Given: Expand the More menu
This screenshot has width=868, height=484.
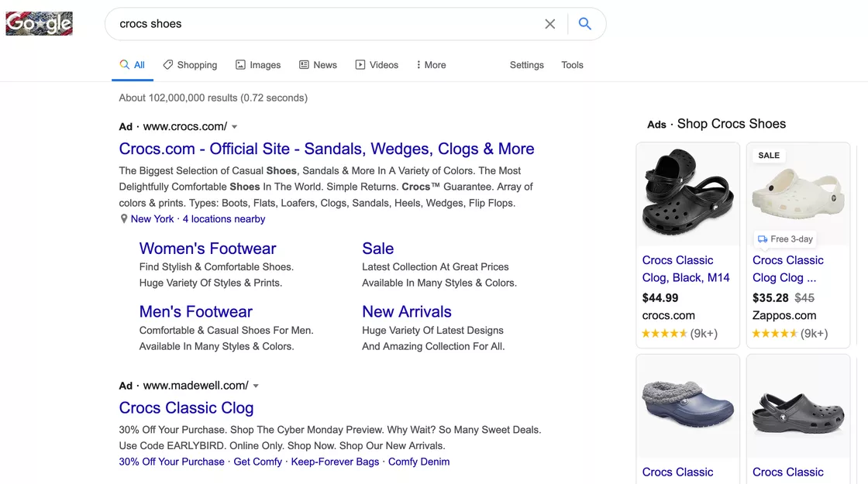Looking at the screenshot, I should [431, 65].
